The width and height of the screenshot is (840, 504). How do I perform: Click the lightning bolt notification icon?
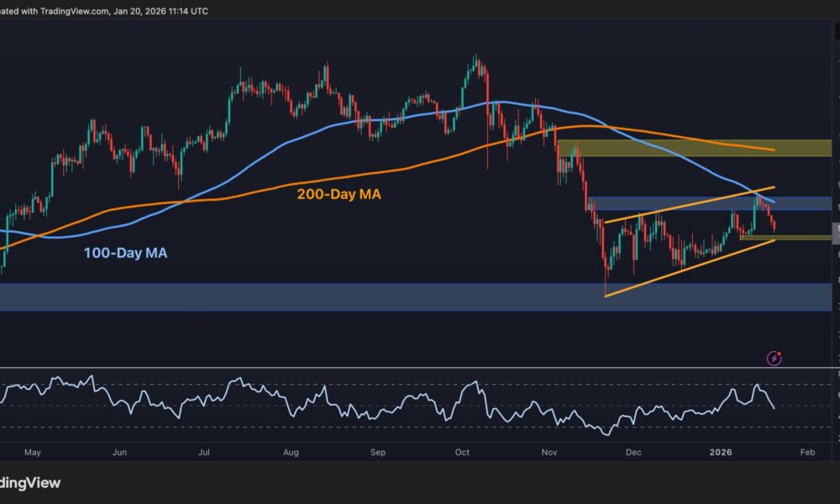[772, 359]
